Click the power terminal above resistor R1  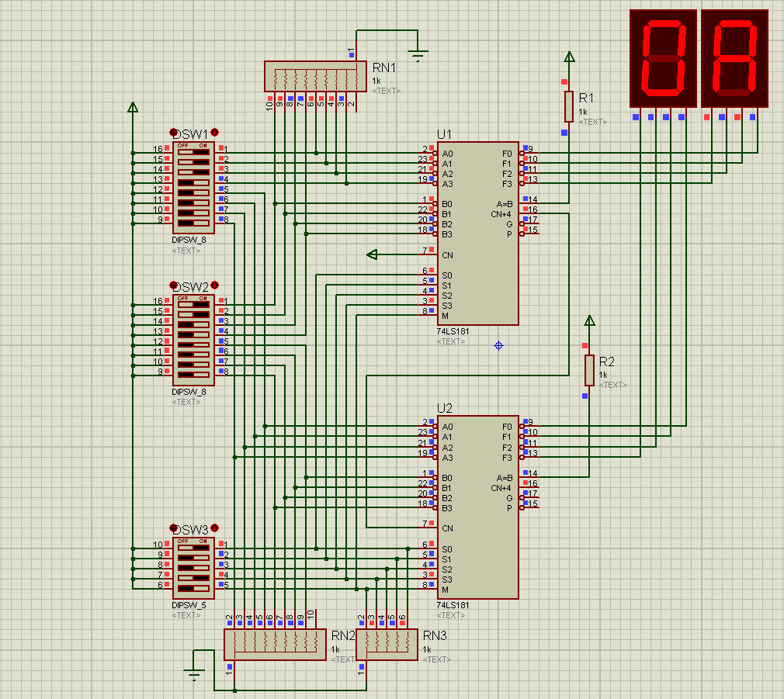tap(569, 57)
